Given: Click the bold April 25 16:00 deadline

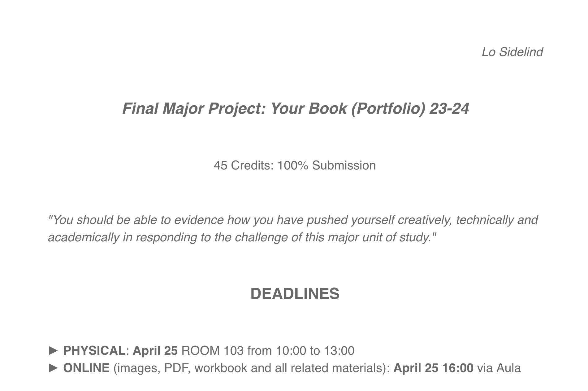Looking at the screenshot, I should click(433, 368).
